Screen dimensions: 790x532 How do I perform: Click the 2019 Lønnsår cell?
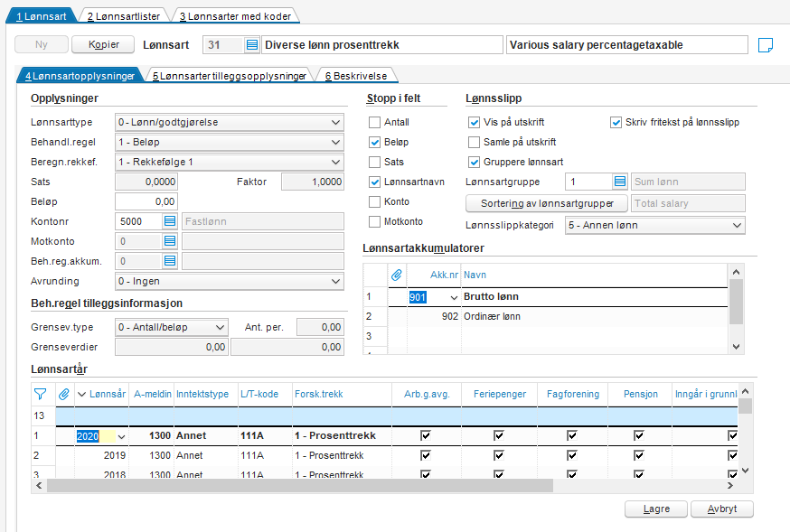pos(101,455)
